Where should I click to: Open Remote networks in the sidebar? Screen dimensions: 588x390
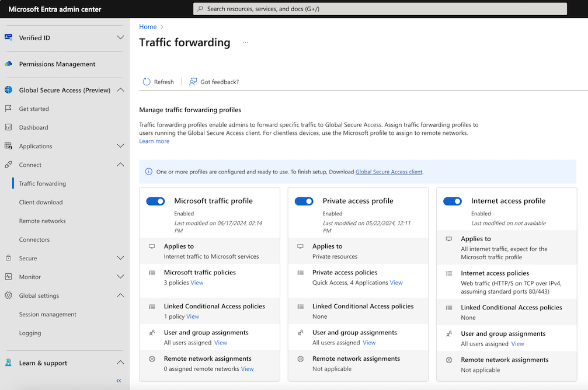pyautogui.click(x=42, y=221)
